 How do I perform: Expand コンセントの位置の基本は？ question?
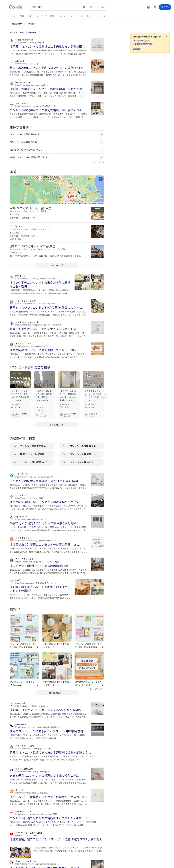pyautogui.click(x=57, y=134)
